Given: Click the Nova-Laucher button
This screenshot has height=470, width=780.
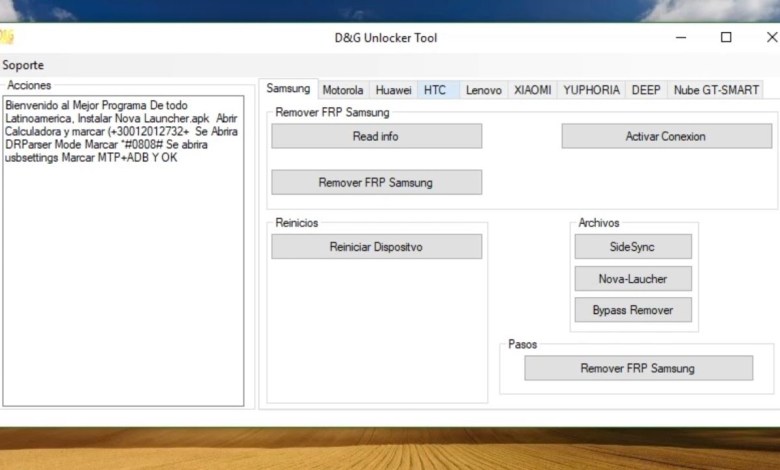Looking at the screenshot, I should [x=632, y=279].
